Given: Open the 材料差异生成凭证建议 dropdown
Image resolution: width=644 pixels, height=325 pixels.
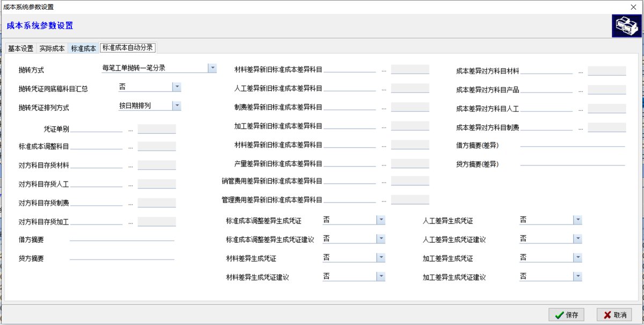Looking at the screenshot, I should pos(380,276).
